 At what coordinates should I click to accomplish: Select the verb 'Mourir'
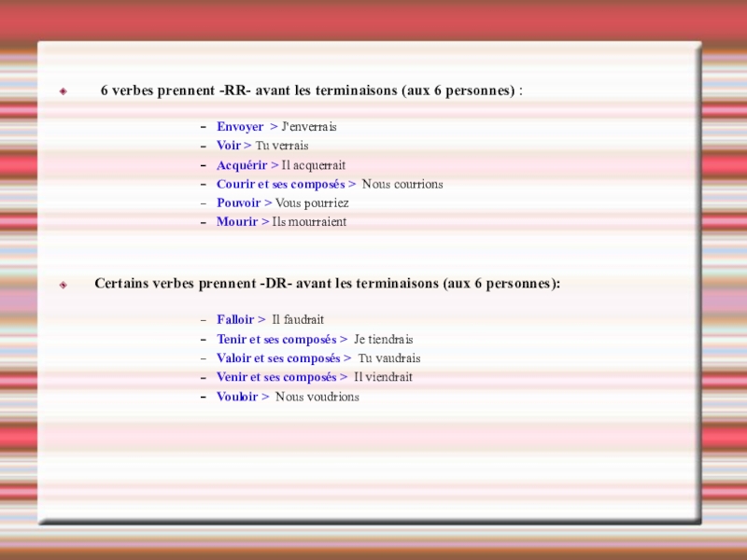click(237, 221)
